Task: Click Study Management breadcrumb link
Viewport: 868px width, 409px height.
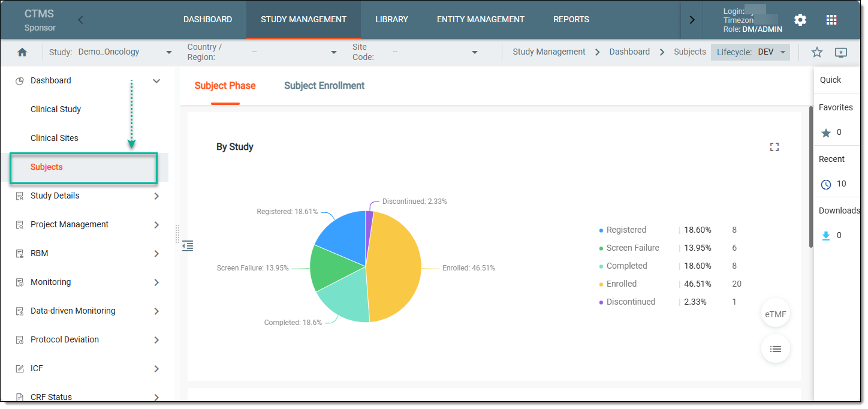Action: pos(549,52)
